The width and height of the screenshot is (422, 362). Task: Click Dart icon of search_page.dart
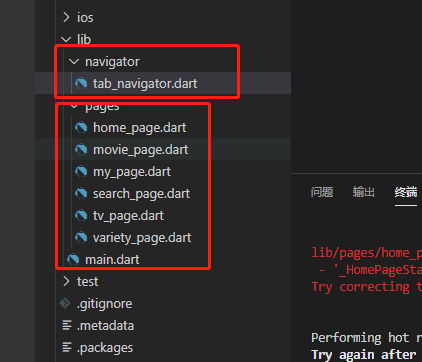click(81, 193)
